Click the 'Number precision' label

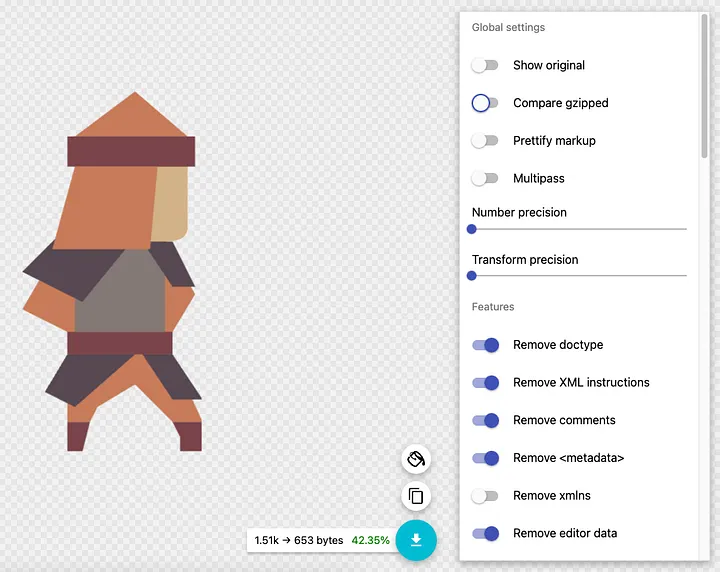(519, 213)
